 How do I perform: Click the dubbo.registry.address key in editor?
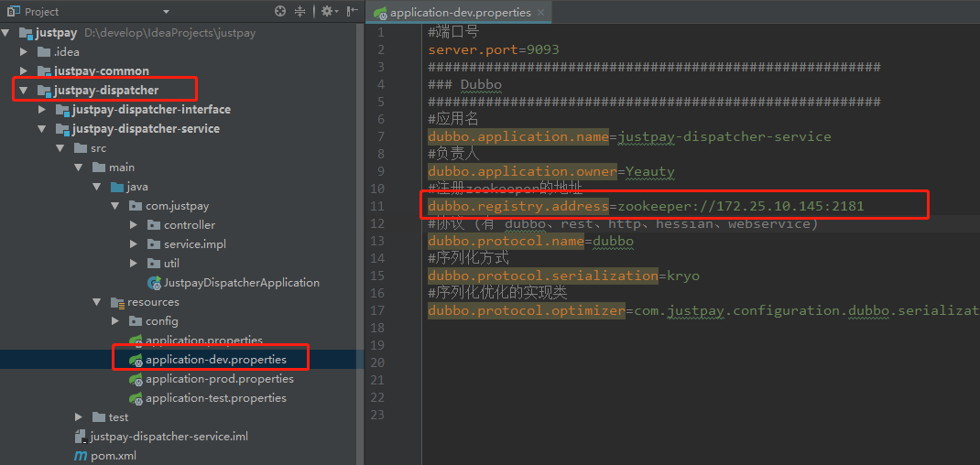[x=518, y=206]
